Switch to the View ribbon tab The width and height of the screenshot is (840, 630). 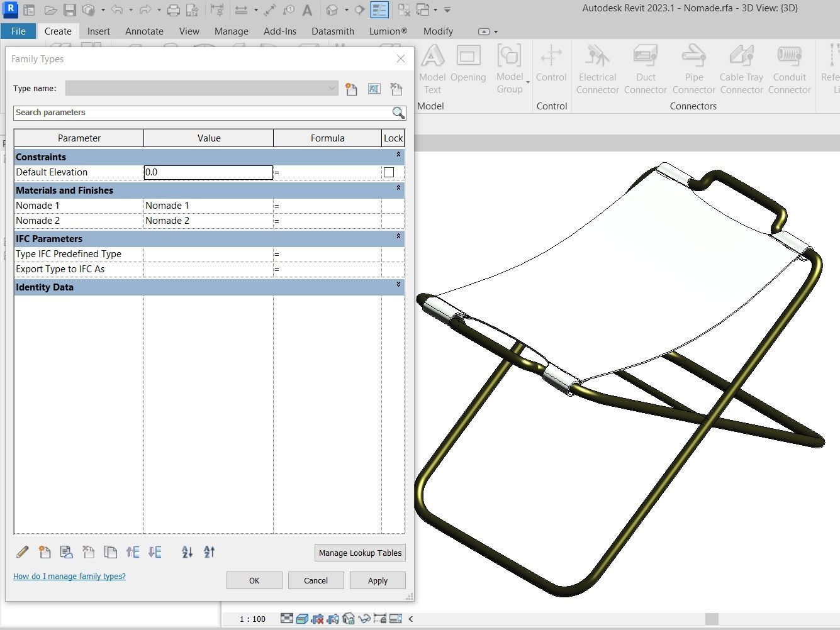click(x=189, y=31)
